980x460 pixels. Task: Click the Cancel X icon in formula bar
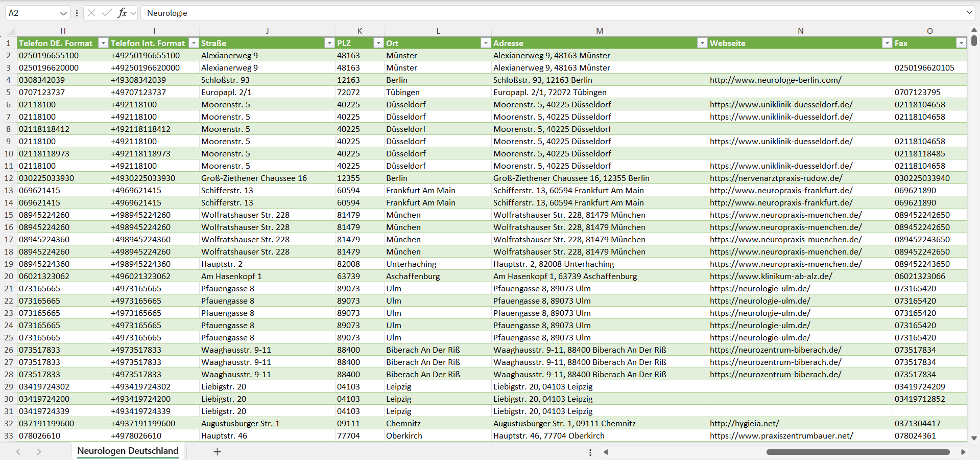pos(91,13)
